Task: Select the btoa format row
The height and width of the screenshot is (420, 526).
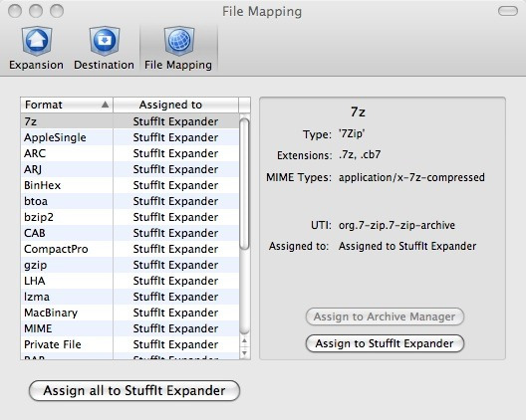Action: point(130,201)
